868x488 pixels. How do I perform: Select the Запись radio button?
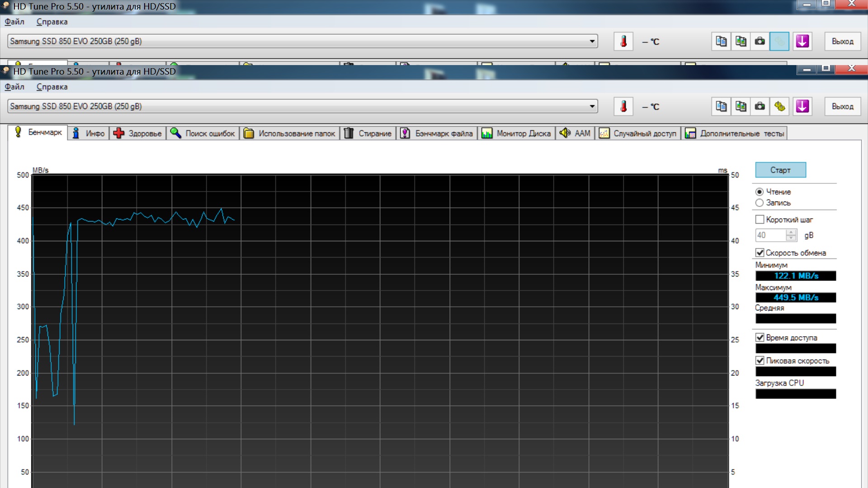click(x=759, y=203)
